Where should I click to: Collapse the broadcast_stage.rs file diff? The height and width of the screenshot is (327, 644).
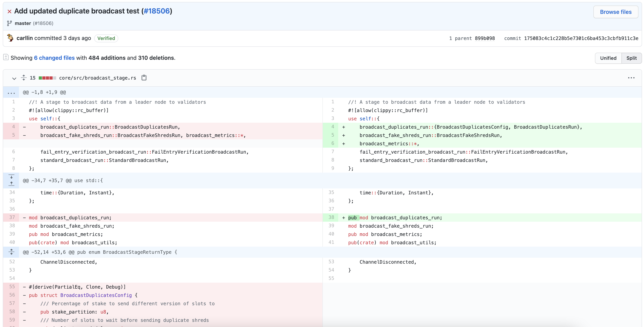[x=14, y=78]
